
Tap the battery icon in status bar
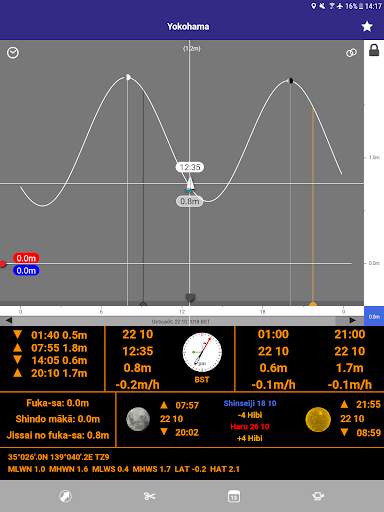point(361,6)
